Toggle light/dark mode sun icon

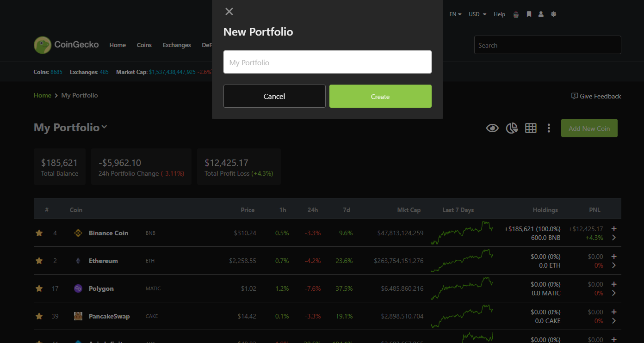pos(553,14)
